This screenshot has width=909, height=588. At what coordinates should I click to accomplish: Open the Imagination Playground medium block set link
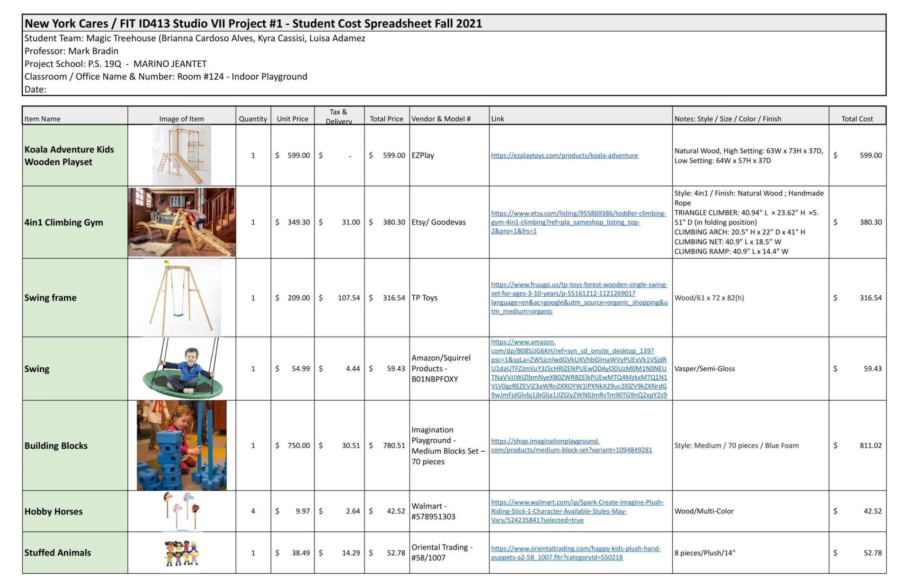[x=571, y=445]
